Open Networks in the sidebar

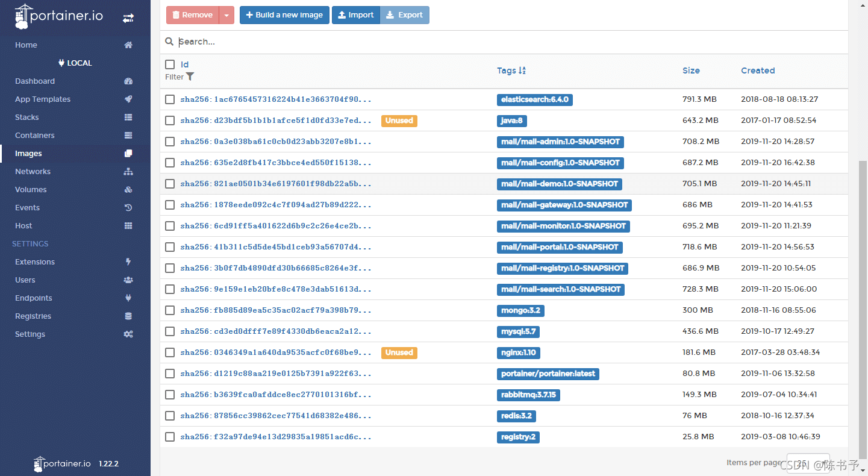pyautogui.click(x=33, y=172)
